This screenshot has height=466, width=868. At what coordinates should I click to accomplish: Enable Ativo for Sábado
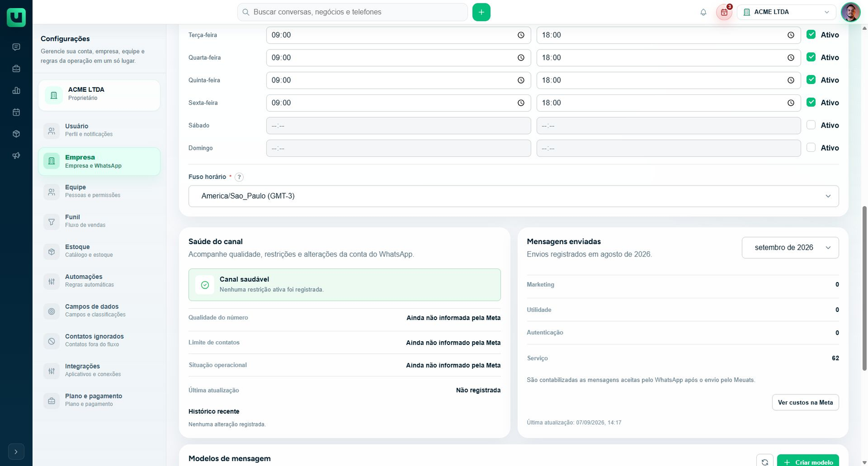pyautogui.click(x=811, y=125)
